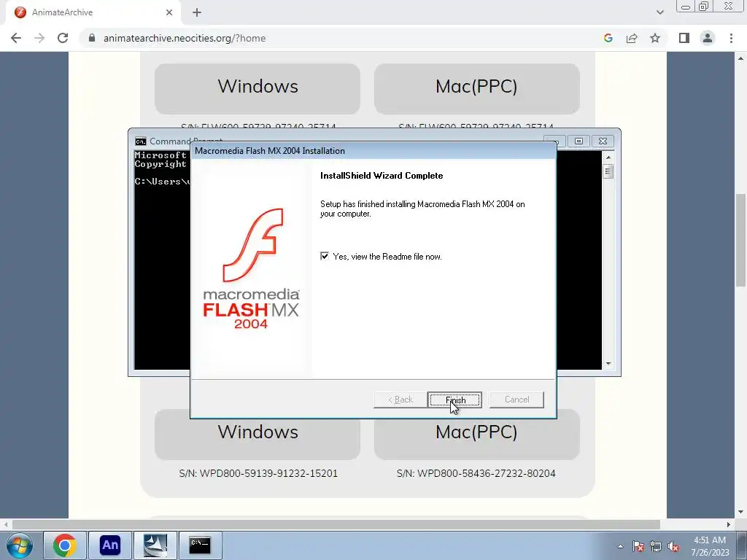Close the Command Prompt window
This screenshot has width=747, height=560.
603,141
